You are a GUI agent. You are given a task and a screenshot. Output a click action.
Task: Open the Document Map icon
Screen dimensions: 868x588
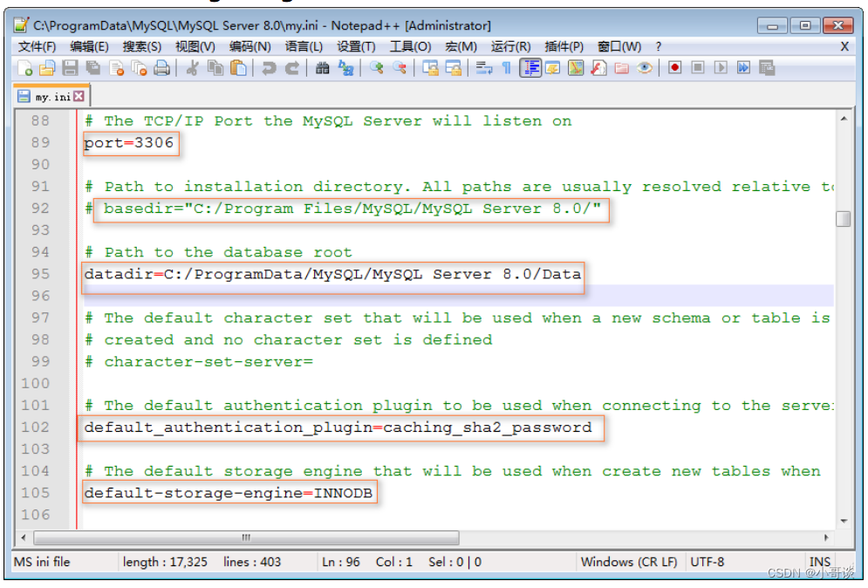(x=576, y=68)
